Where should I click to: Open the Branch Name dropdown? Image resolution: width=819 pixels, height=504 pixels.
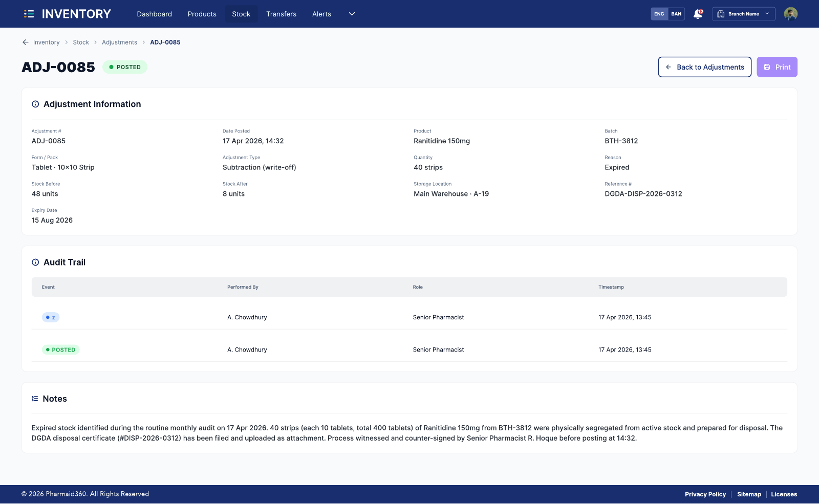pyautogui.click(x=743, y=14)
